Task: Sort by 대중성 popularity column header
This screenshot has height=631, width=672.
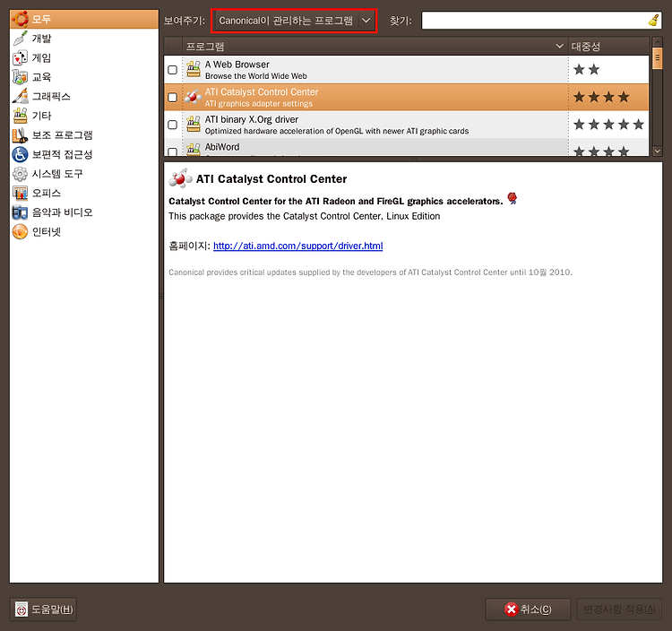Action: pyautogui.click(x=608, y=47)
